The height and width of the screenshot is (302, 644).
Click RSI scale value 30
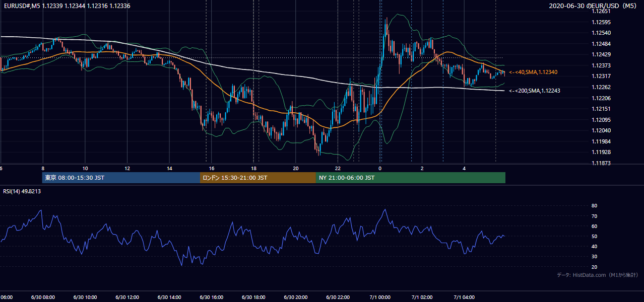(595, 257)
